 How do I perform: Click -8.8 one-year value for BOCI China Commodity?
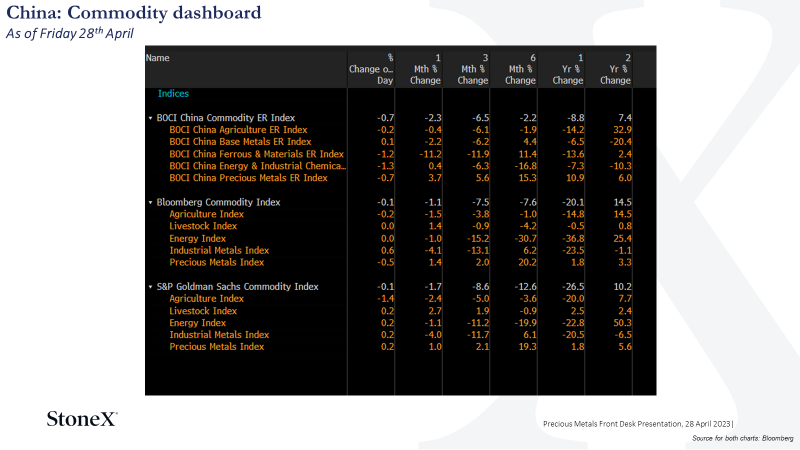[x=574, y=118]
